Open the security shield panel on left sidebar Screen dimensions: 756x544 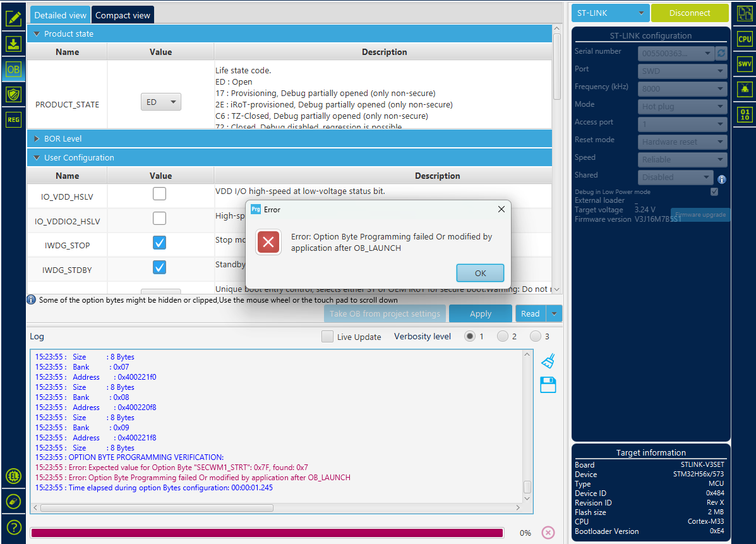click(13, 95)
